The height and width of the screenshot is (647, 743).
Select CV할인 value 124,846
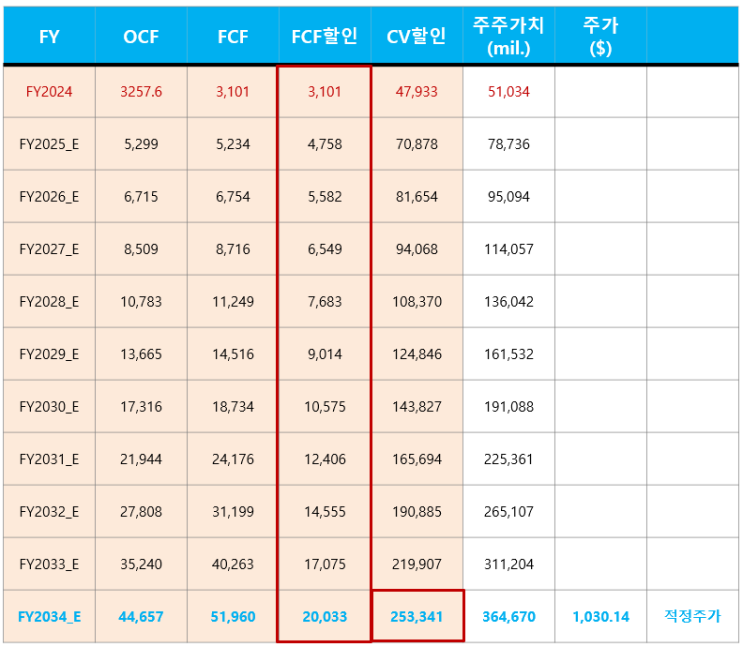tap(417, 355)
